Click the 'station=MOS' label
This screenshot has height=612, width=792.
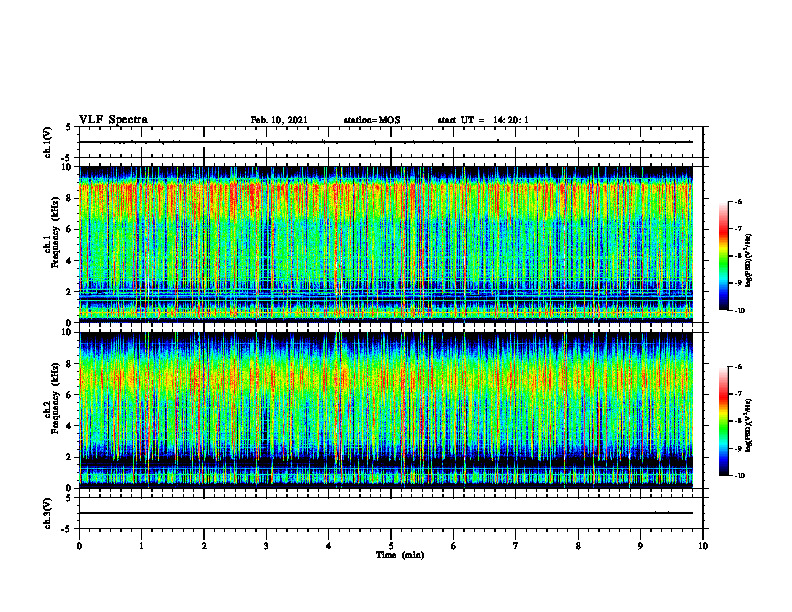[x=372, y=120]
